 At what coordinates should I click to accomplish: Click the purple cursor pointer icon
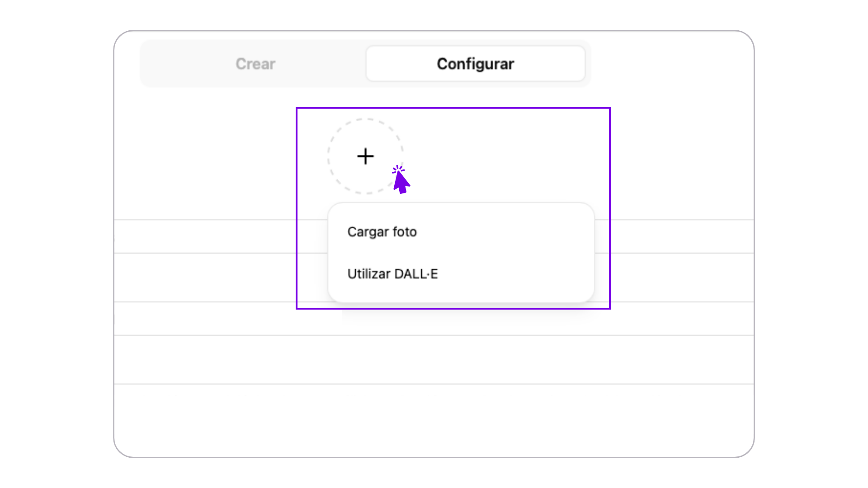[401, 179]
